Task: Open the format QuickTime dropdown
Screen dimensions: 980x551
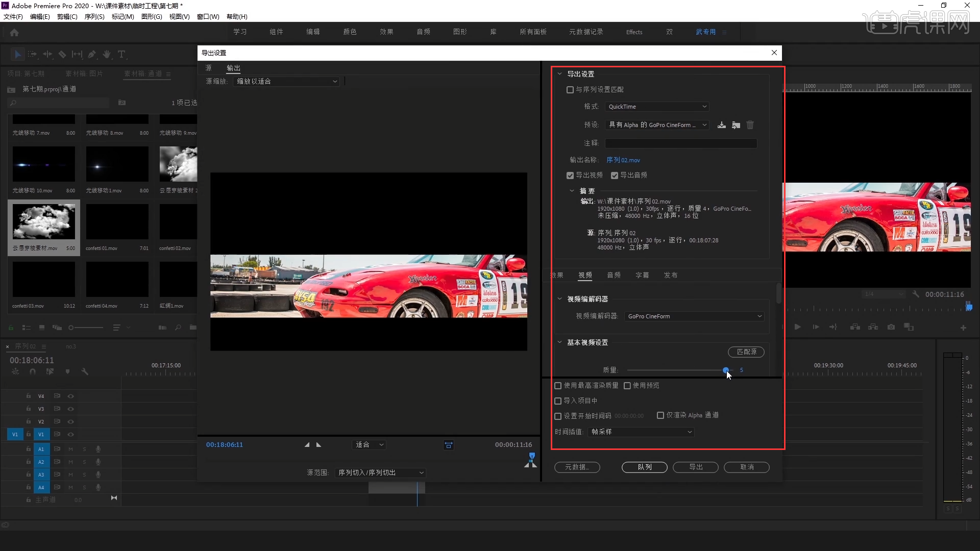Action: coord(657,107)
